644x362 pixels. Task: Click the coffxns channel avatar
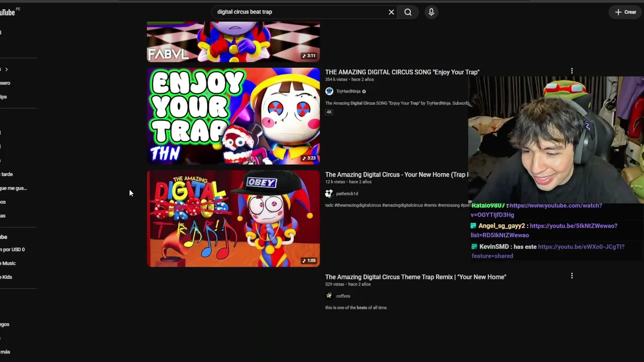(329, 296)
